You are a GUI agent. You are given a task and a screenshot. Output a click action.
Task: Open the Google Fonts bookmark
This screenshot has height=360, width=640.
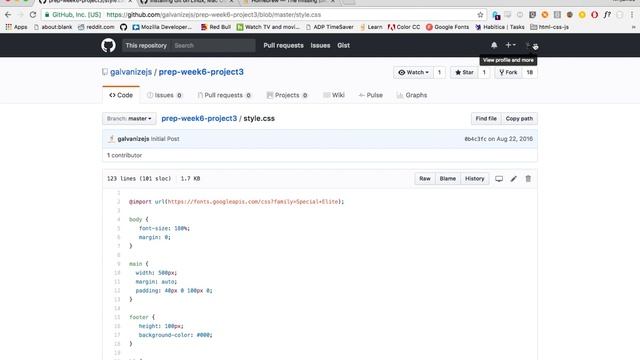click(x=447, y=27)
